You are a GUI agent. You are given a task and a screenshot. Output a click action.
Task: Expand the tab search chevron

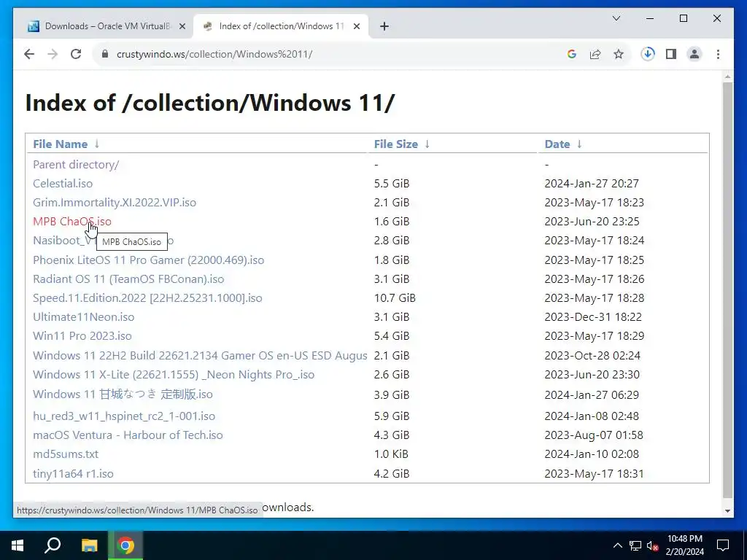[616, 18]
